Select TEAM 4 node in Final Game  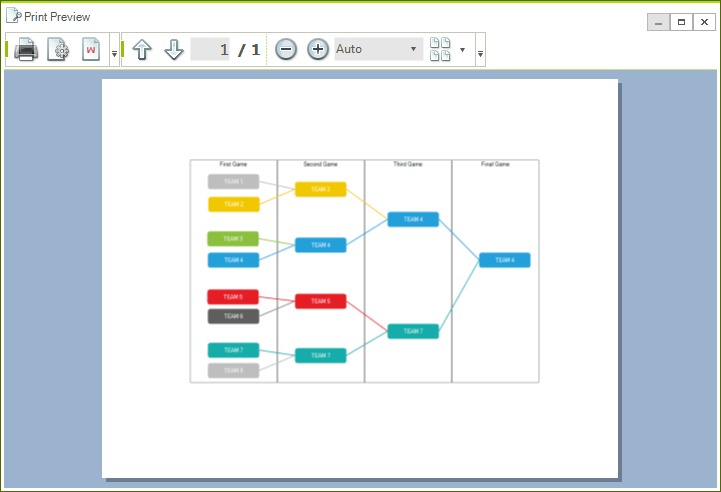pyautogui.click(x=505, y=260)
